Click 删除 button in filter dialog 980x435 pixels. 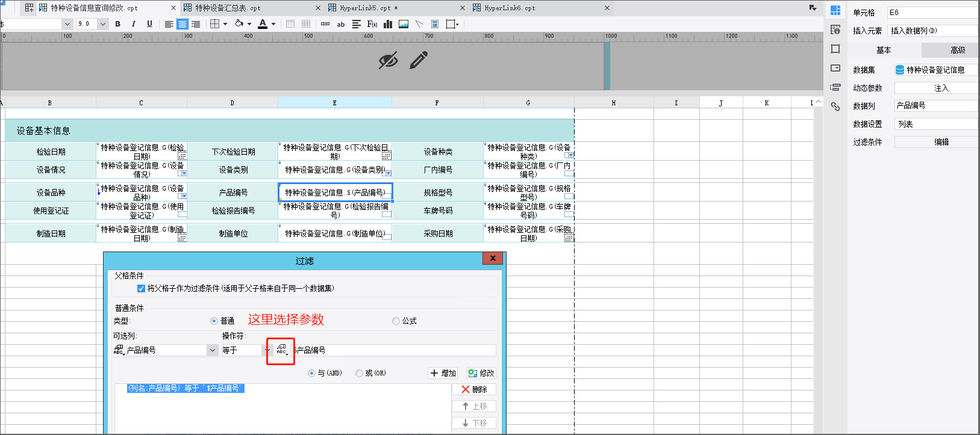[474, 389]
